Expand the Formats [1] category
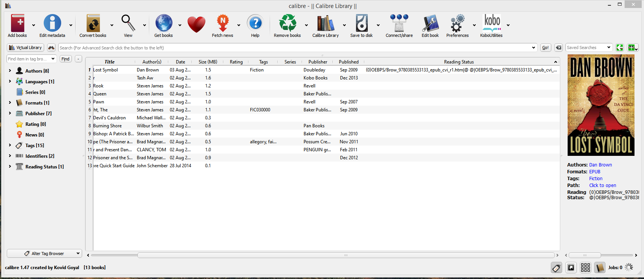Viewport: 644px width, 279px height. point(10,102)
